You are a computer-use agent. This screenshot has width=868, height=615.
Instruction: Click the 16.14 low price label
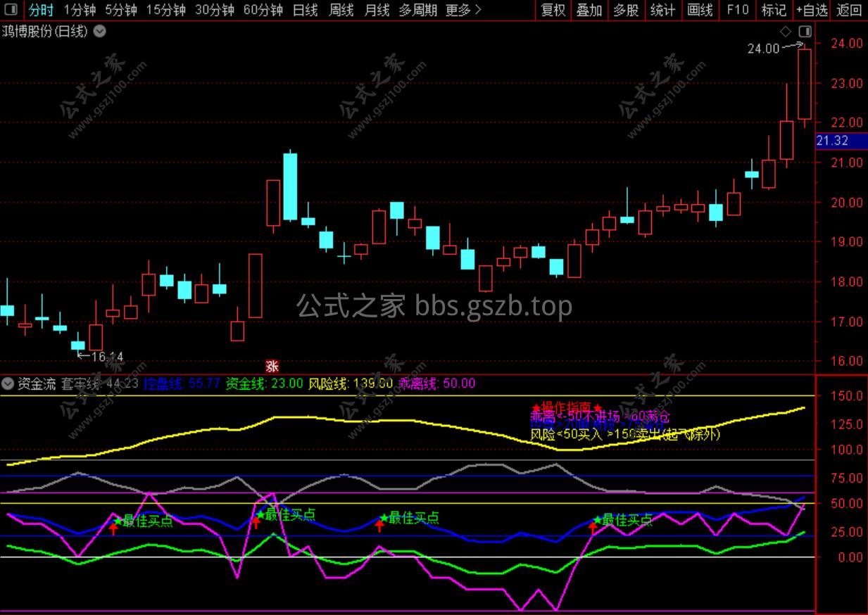[x=107, y=357]
